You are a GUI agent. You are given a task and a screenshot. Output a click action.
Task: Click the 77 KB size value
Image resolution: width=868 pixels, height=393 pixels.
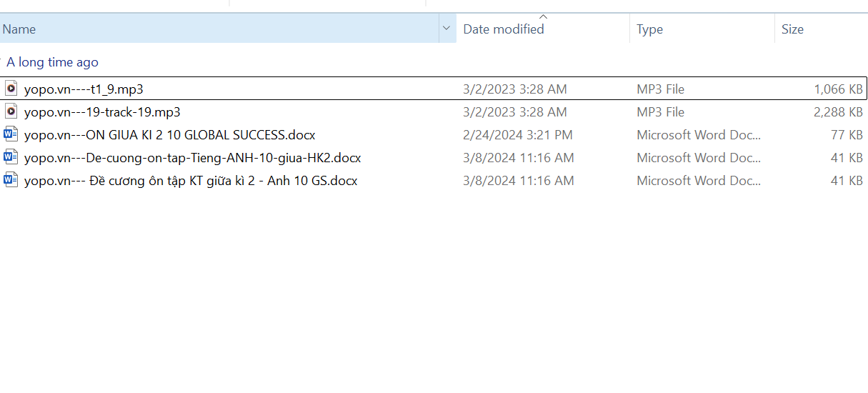coord(847,135)
